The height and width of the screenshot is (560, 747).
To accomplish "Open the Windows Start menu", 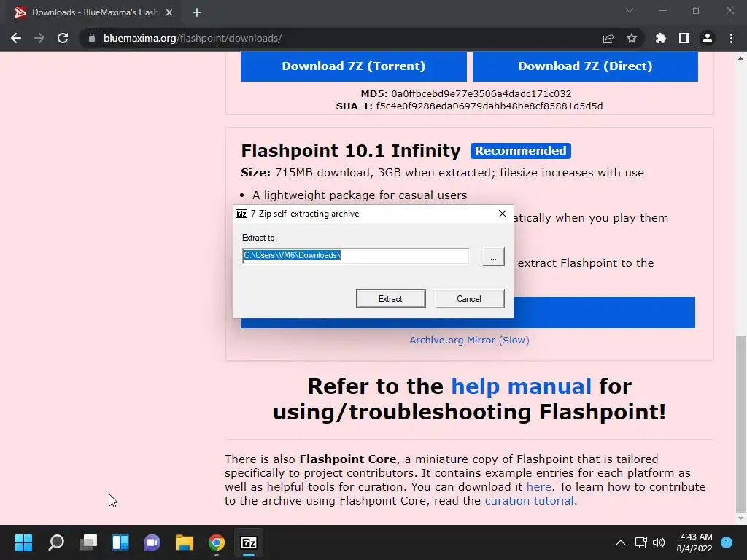I will [x=23, y=542].
